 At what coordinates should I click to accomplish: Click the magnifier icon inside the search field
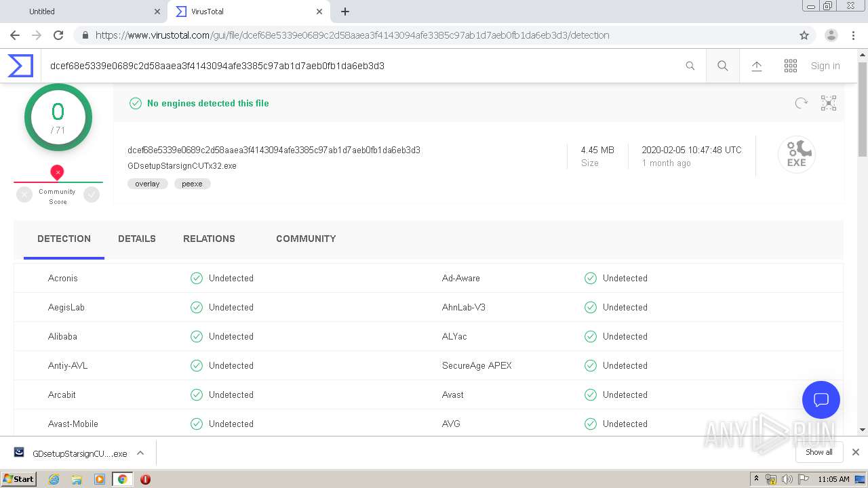click(690, 66)
